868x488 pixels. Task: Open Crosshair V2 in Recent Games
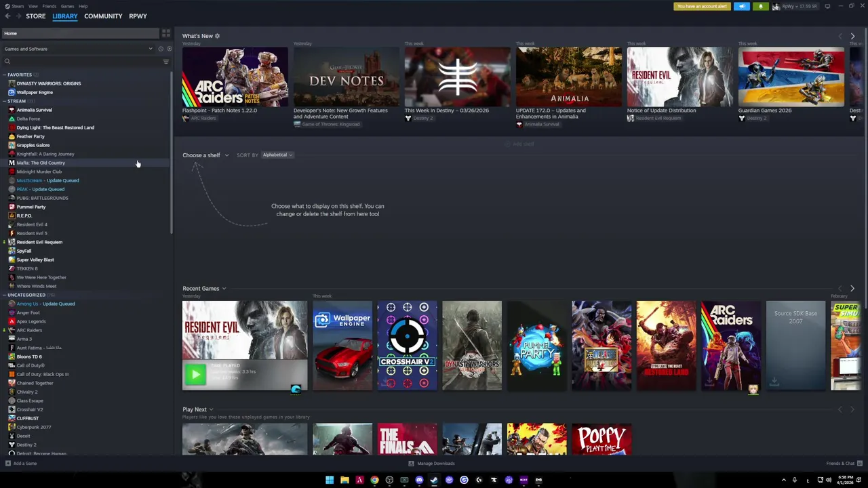[407, 346]
